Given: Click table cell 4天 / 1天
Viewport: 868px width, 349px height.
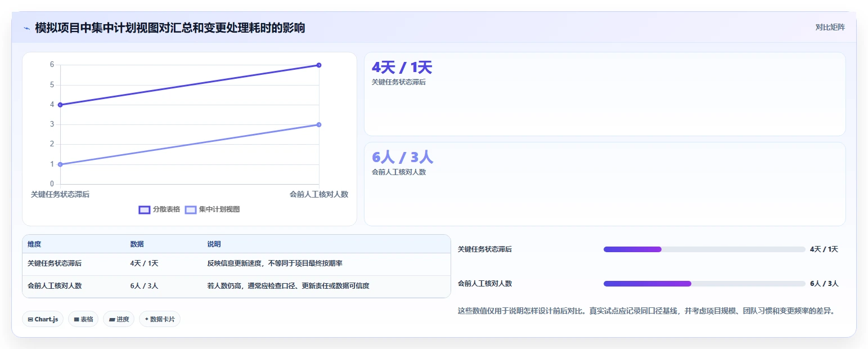Looking at the screenshot, I should point(144,263).
